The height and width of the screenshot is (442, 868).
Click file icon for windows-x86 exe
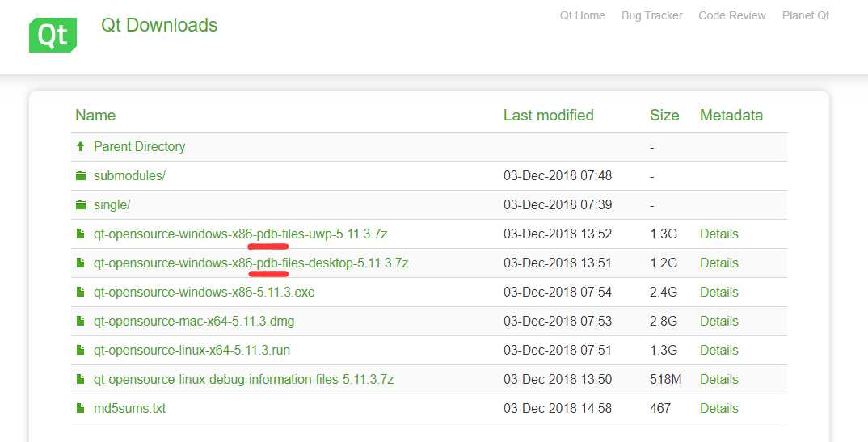point(81,292)
